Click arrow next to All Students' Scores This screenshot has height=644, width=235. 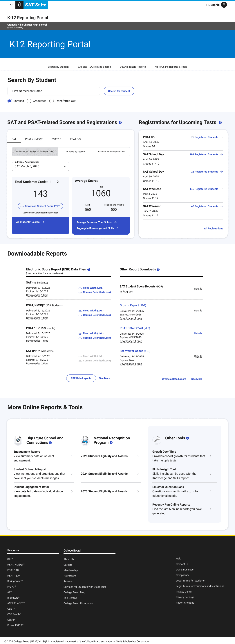pos(43,222)
